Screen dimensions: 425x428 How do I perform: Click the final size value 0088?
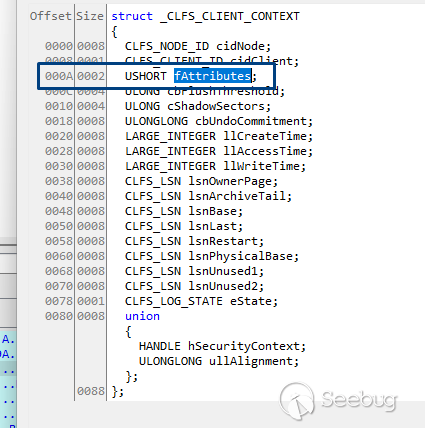click(91, 391)
